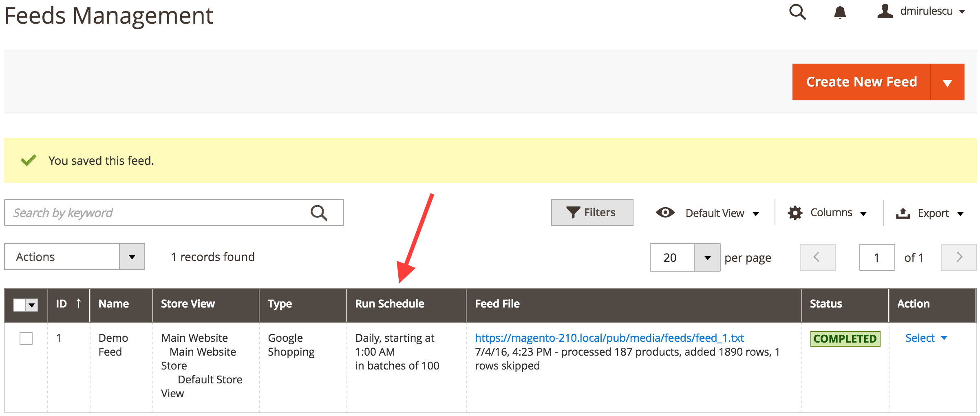The height and width of the screenshot is (416, 980).
Task: Click the Columns gear icon
Action: point(795,213)
